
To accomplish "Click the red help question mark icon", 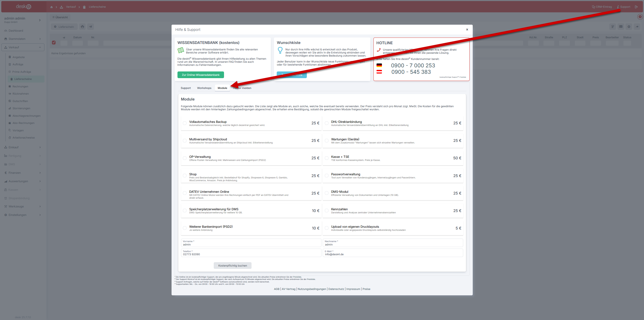I will coord(640,17).
